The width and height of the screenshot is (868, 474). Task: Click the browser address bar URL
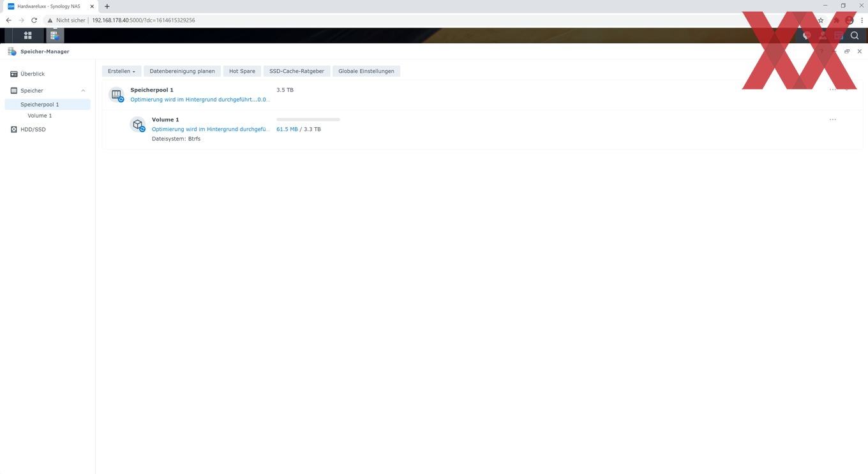click(x=144, y=20)
